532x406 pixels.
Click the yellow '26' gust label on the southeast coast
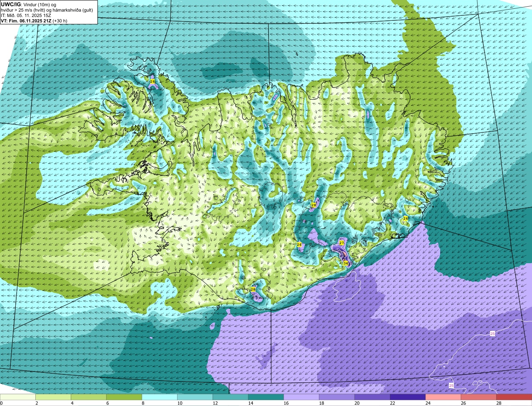tap(406, 218)
